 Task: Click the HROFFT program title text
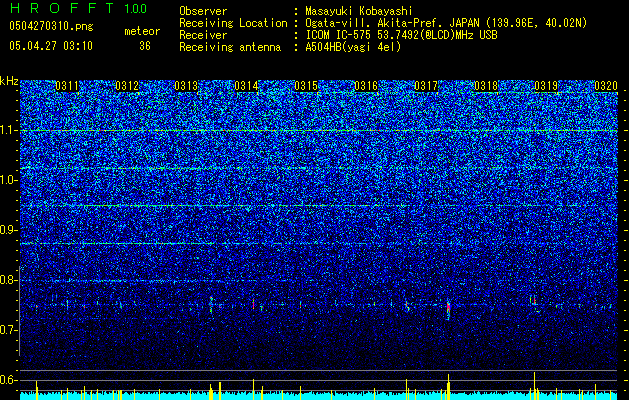[x=62, y=8]
